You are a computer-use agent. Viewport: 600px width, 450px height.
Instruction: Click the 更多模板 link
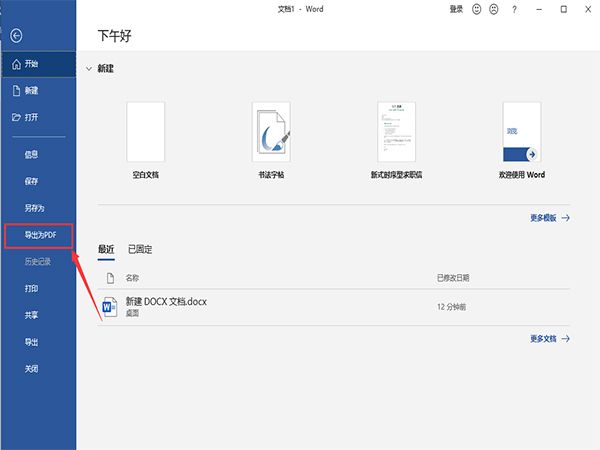tap(550, 218)
